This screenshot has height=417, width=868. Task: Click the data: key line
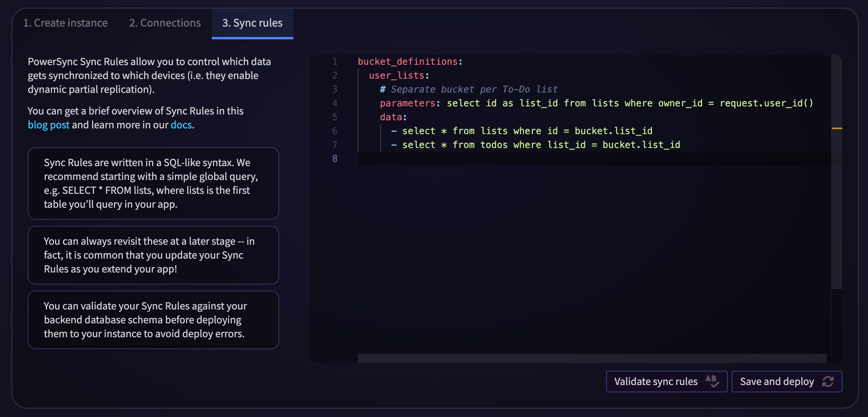pyautogui.click(x=393, y=117)
